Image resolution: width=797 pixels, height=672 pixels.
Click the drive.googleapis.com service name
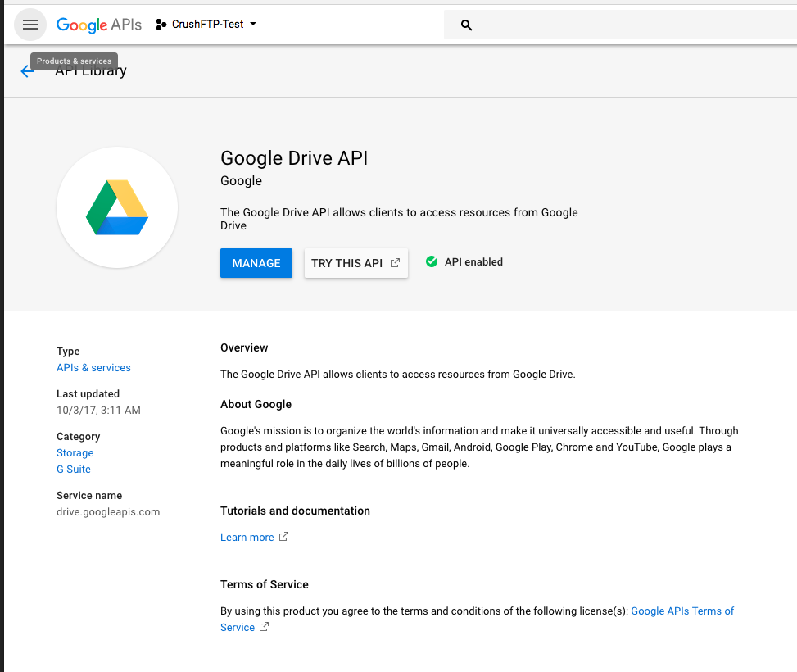click(x=108, y=511)
